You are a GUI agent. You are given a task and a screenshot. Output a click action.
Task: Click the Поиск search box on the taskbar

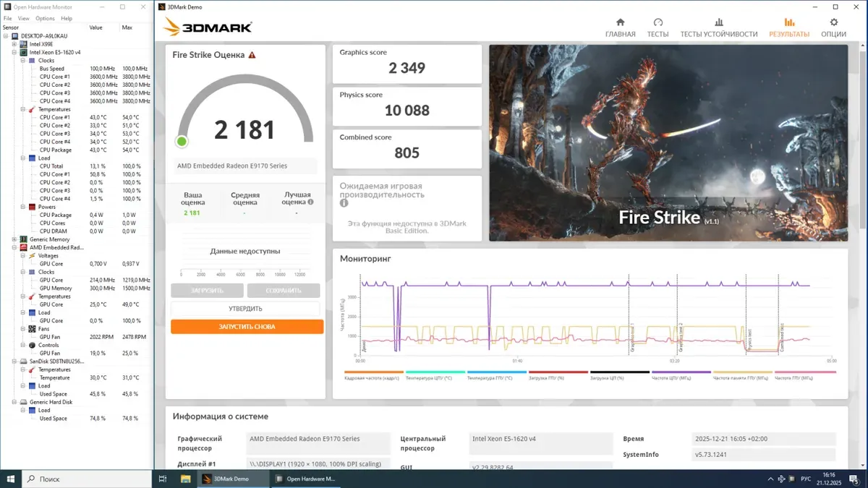tap(87, 479)
